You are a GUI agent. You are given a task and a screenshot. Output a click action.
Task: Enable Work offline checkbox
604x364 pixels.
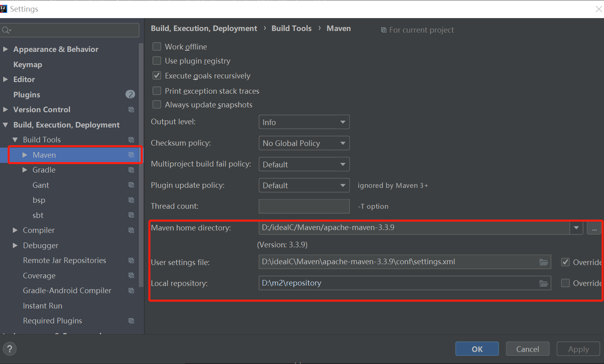tap(157, 47)
